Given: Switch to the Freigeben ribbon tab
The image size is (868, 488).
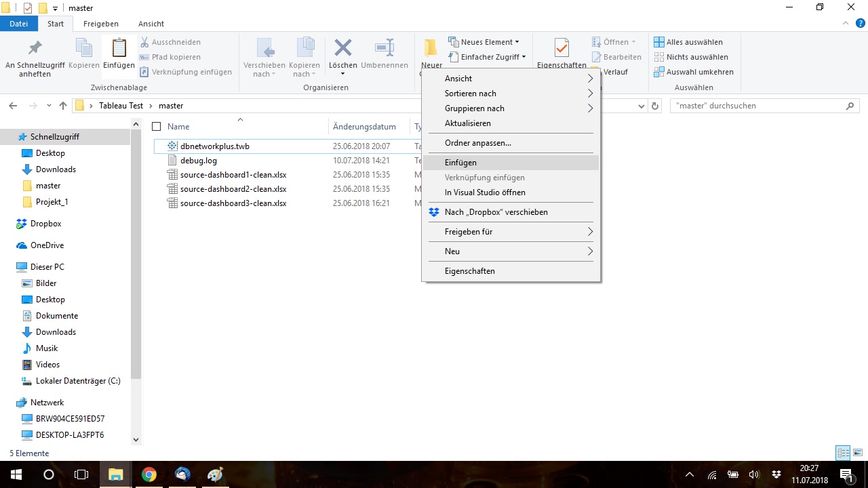Looking at the screenshot, I should [101, 24].
